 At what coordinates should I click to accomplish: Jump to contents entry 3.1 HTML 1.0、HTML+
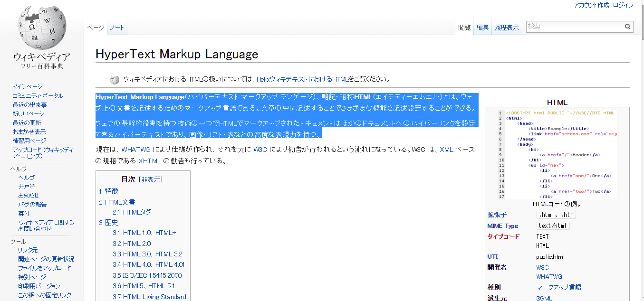144,233
